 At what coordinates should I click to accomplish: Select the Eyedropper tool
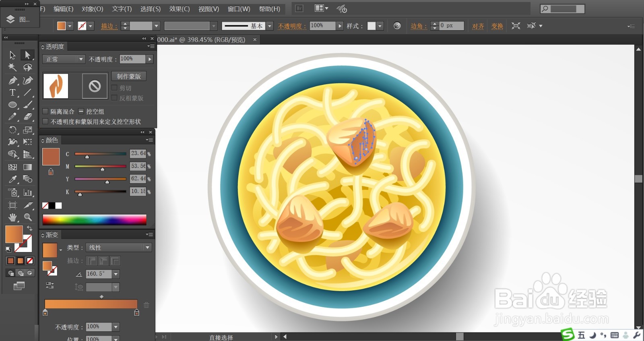tap(12, 179)
